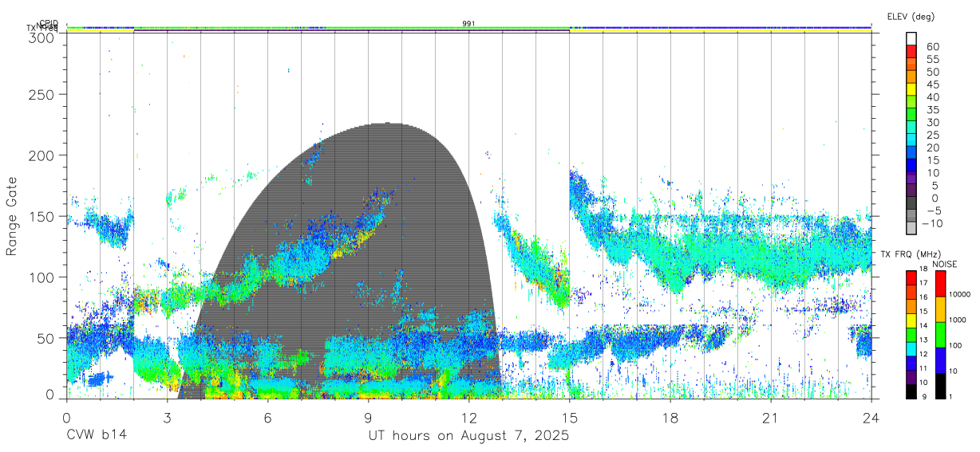Click the 6 tick on UT hours axis
980x452 pixels.
(268, 418)
